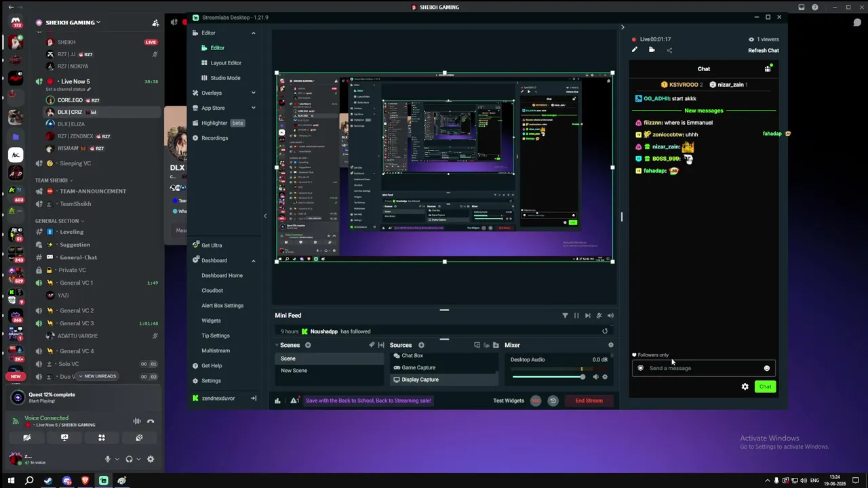
Task: Skip the alert in Mini Feed
Action: point(587,315)
